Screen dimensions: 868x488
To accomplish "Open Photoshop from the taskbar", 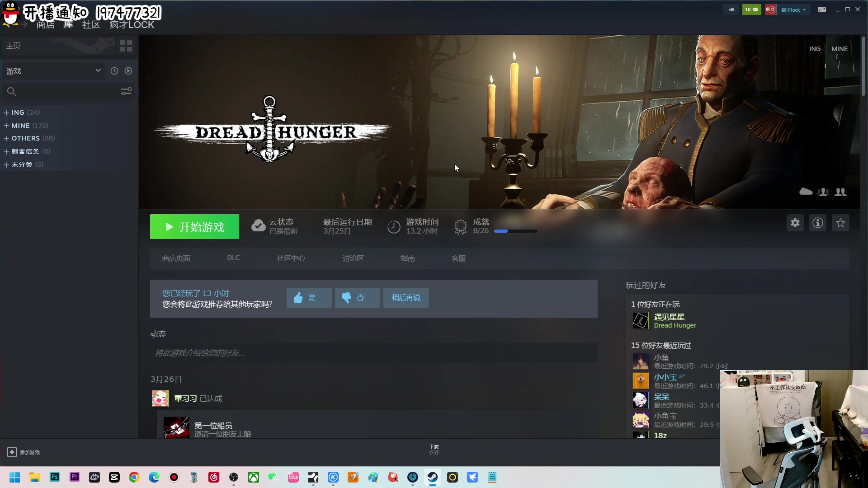I will (x=55, y=477).
